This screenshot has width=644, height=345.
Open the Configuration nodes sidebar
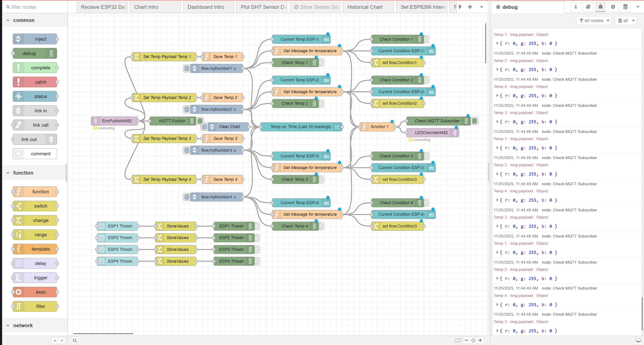[x=613, y=7]
